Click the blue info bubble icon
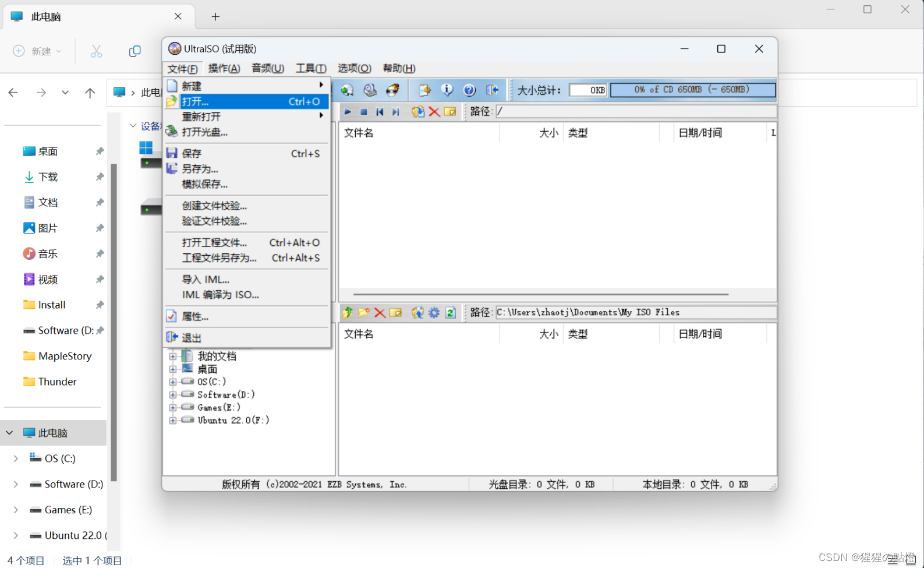 [x=447, y=90]
